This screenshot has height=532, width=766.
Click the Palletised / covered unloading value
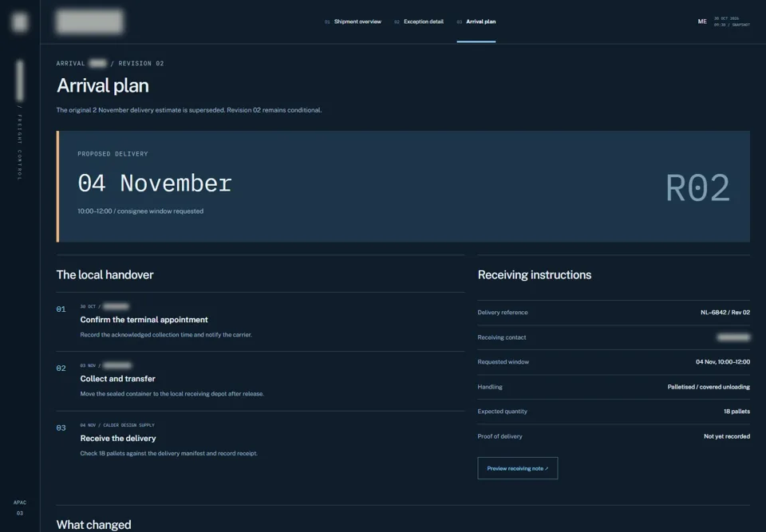pos(709,387)
